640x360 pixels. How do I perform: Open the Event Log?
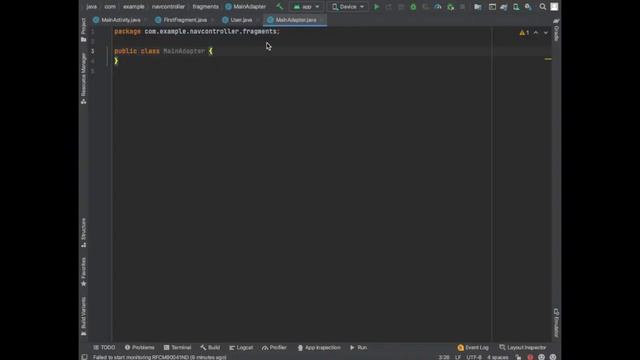[473, 347]
